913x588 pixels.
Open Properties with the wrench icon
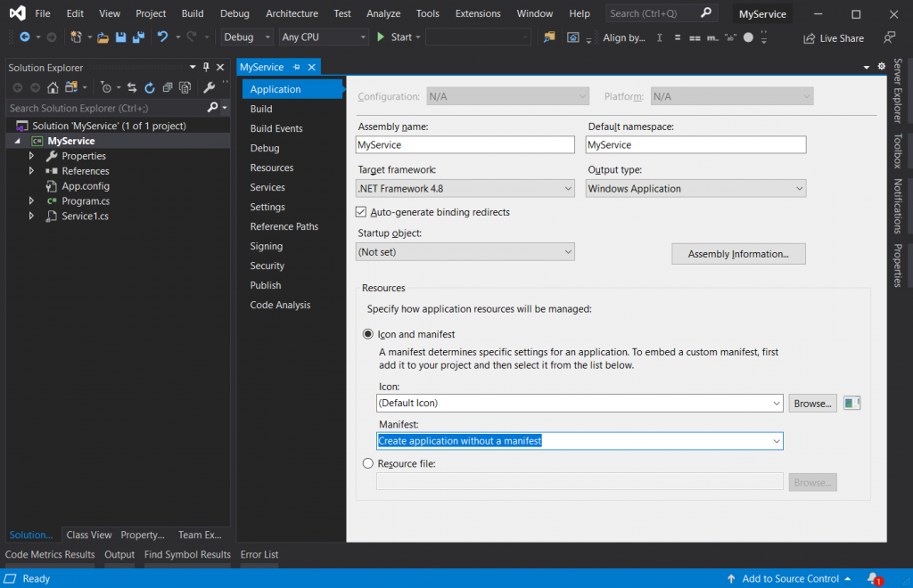[x=209, y=88]
